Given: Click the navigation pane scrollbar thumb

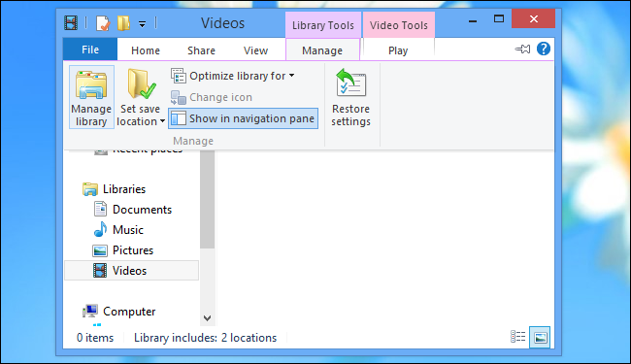Looking at the screenshot, I should 207,200.
